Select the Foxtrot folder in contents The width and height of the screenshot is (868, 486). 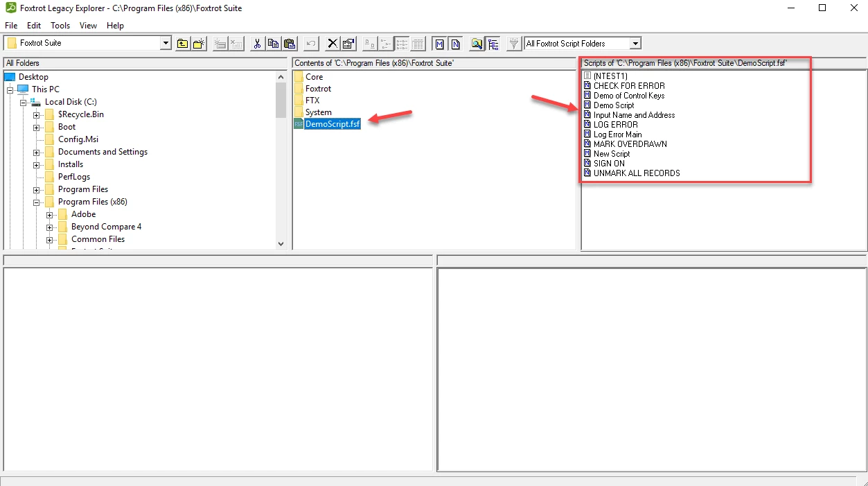(318, 89)
